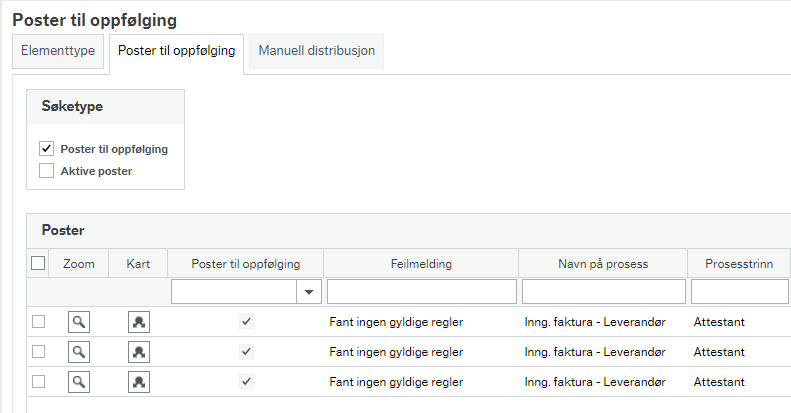791x413 pixels.
Task: Toggle third row Poster til oppfølging checkmark
Action: point(246,381)
